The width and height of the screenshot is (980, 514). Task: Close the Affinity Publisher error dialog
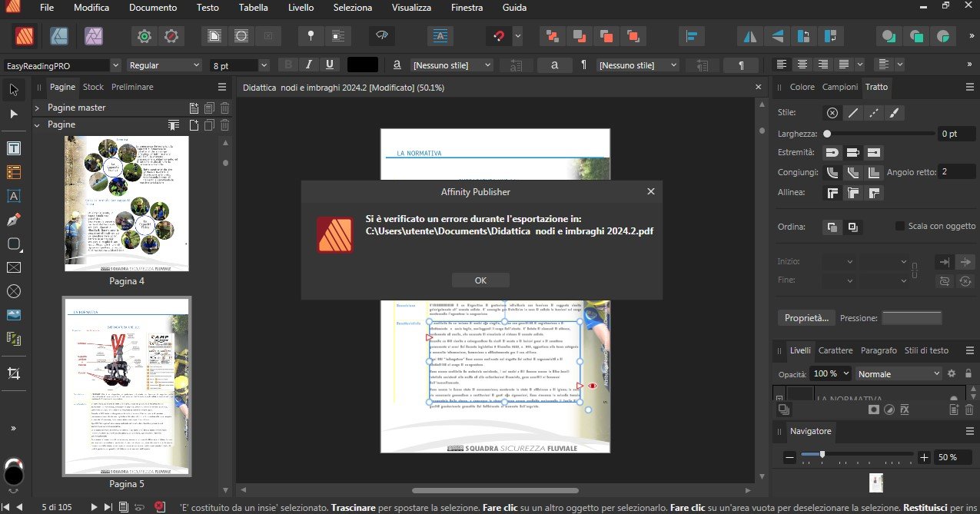(x=651, y=191)
